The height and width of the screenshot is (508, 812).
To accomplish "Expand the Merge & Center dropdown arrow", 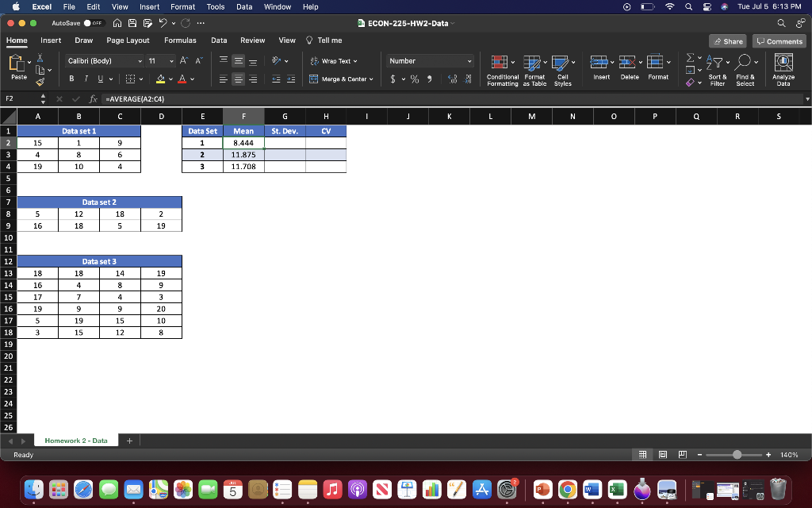I will click(371, 79).
